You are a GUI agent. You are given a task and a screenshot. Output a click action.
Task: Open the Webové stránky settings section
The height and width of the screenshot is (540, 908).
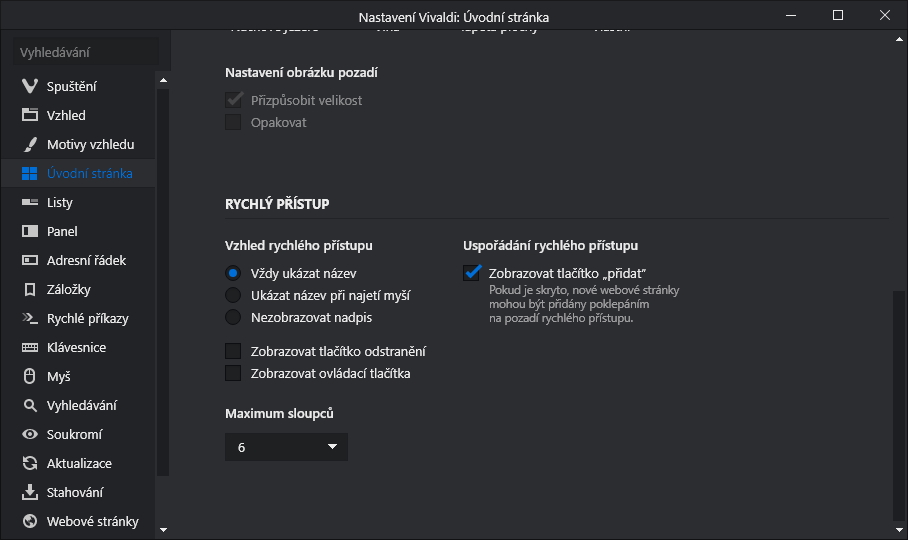coord(92,521)
